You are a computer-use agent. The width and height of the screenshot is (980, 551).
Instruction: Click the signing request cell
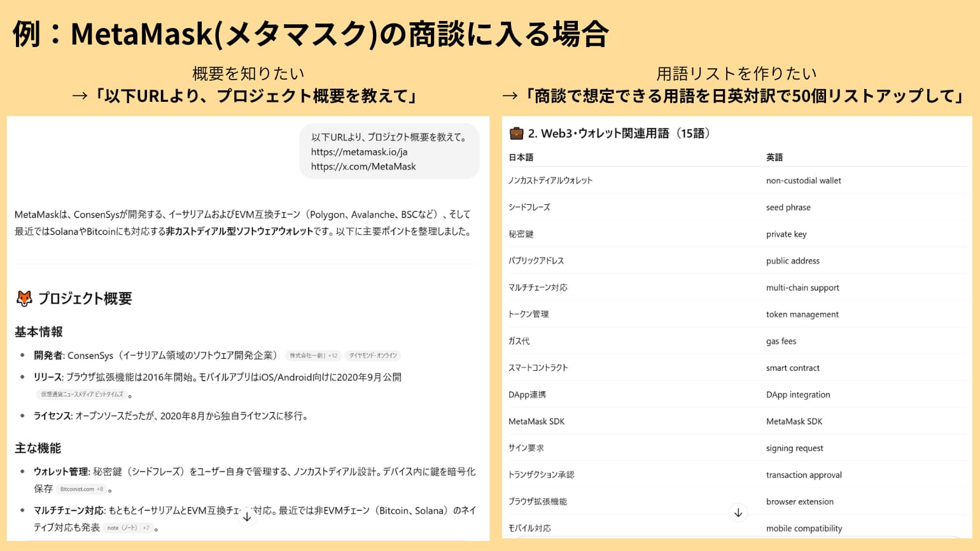(795, 448)
